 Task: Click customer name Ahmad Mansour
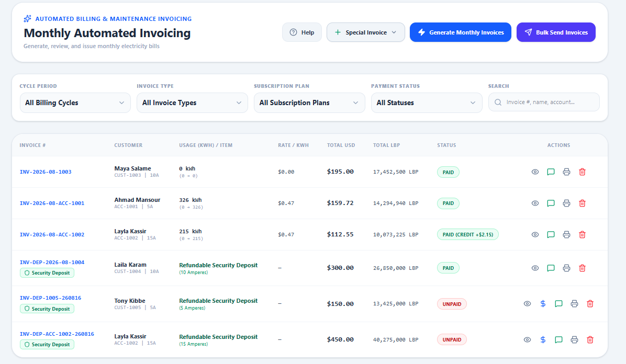pyautogui.click(x=137, y=200)
